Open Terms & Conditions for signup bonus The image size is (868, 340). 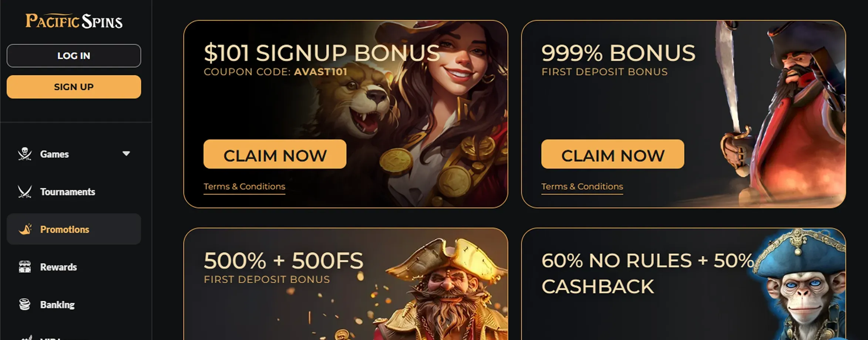pos(244,187)
